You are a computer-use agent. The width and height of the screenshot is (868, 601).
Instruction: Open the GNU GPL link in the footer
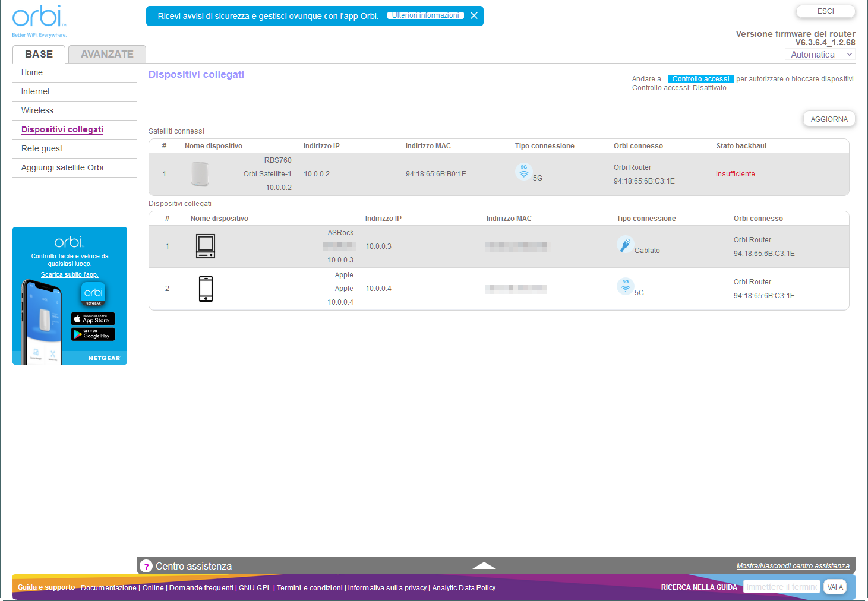255,587
